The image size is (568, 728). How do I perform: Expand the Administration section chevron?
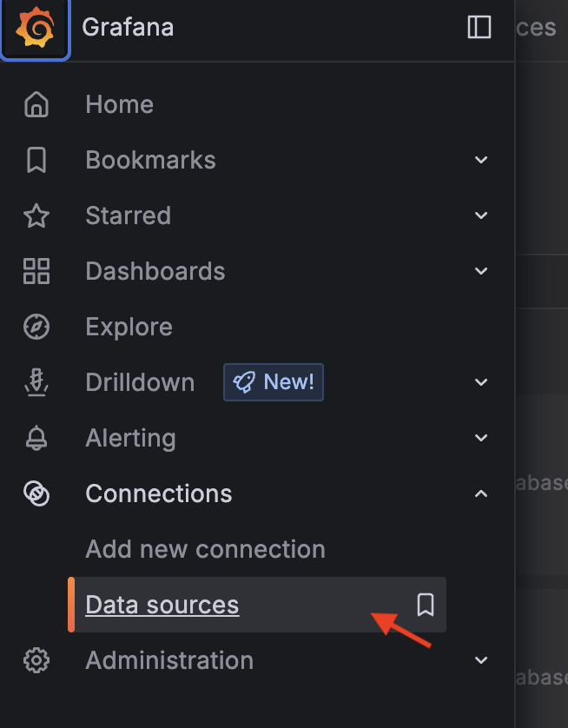point(481,661)
